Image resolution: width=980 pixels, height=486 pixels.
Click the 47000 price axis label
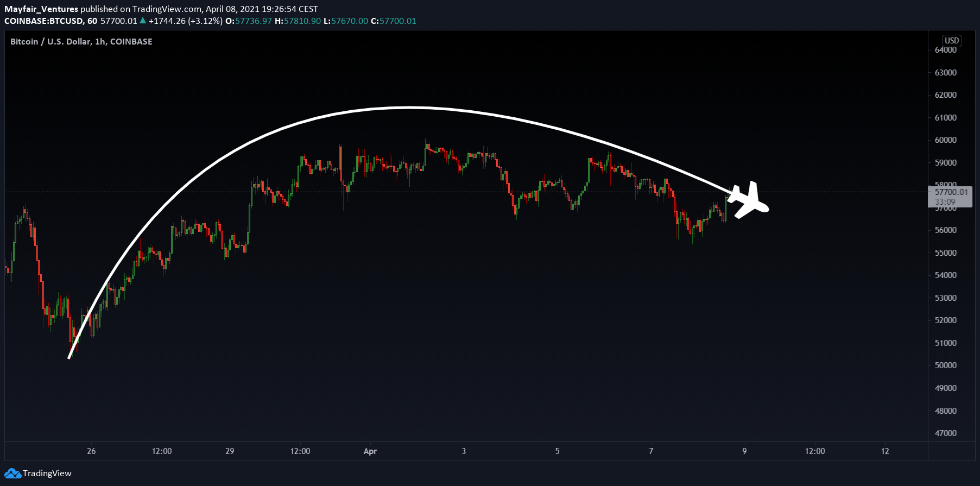[x=946, y=433]
